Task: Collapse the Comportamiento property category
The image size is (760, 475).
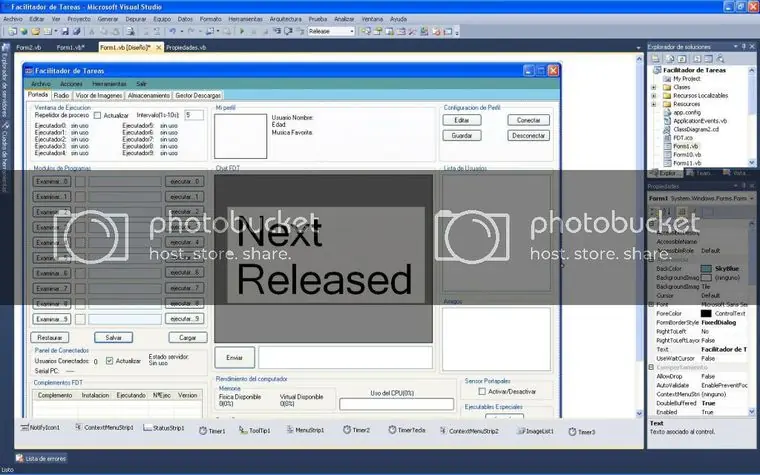Action: tap(651, 367)
